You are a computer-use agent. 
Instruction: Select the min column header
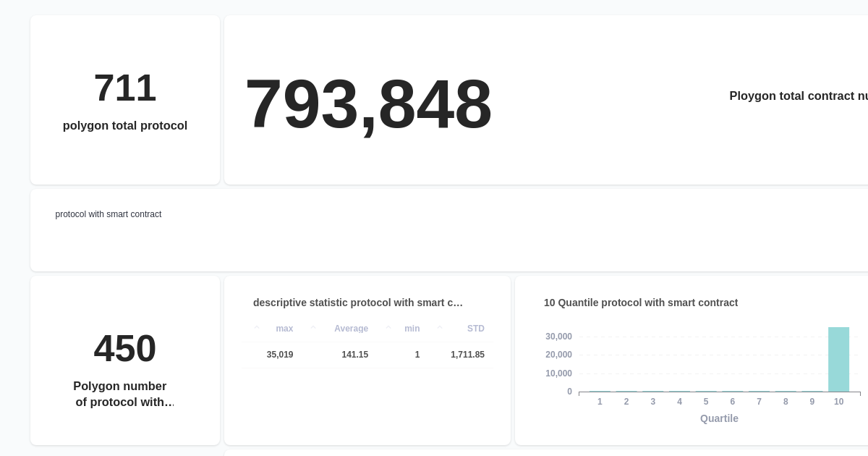pos(412,329)
